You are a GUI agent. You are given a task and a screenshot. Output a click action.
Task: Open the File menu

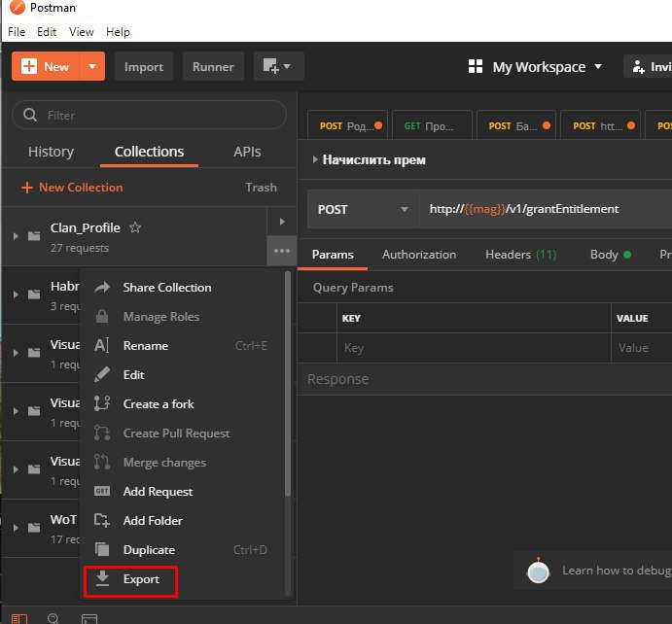(17, 32)
